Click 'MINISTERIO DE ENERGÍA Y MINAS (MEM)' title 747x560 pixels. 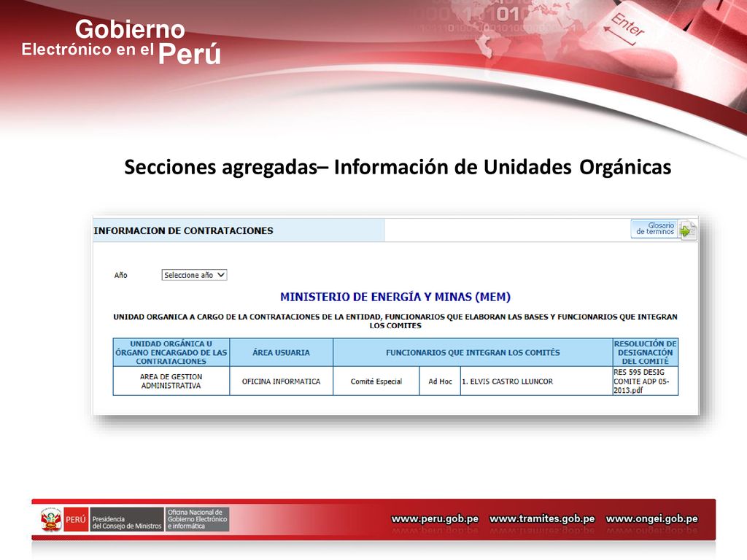click(395, 297)
